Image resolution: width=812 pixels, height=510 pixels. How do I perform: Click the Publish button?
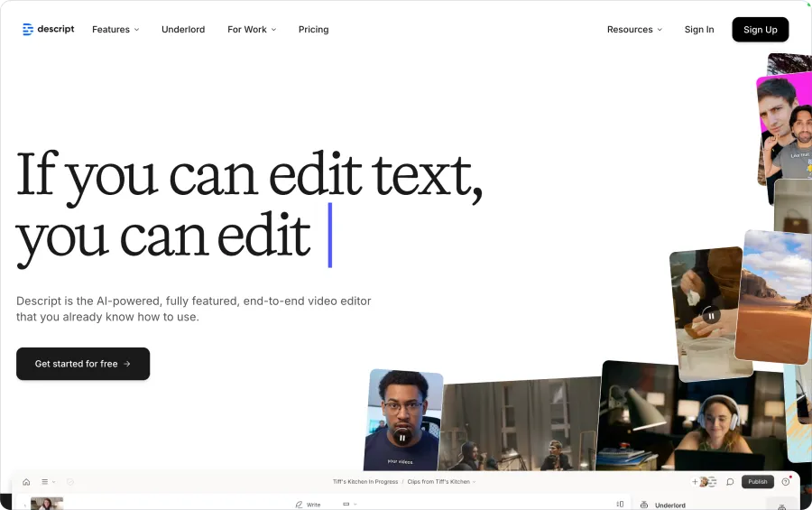(758, 482)
